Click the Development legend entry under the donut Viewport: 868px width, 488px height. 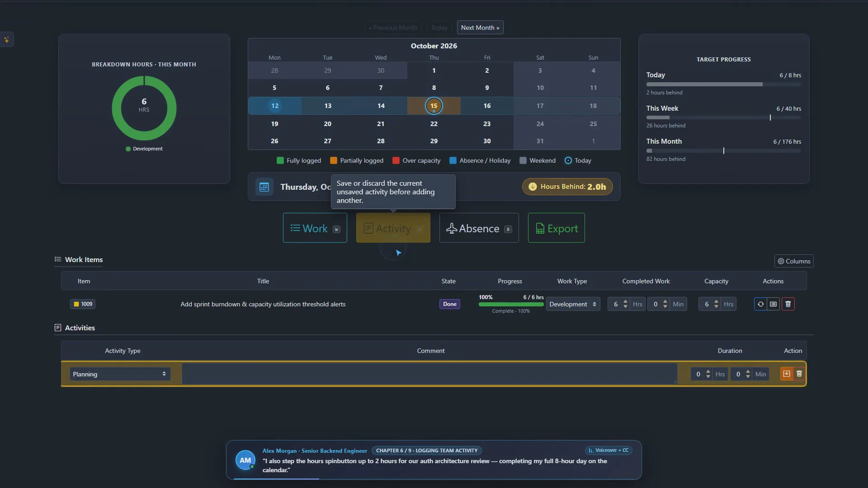(x=144, y=149)
